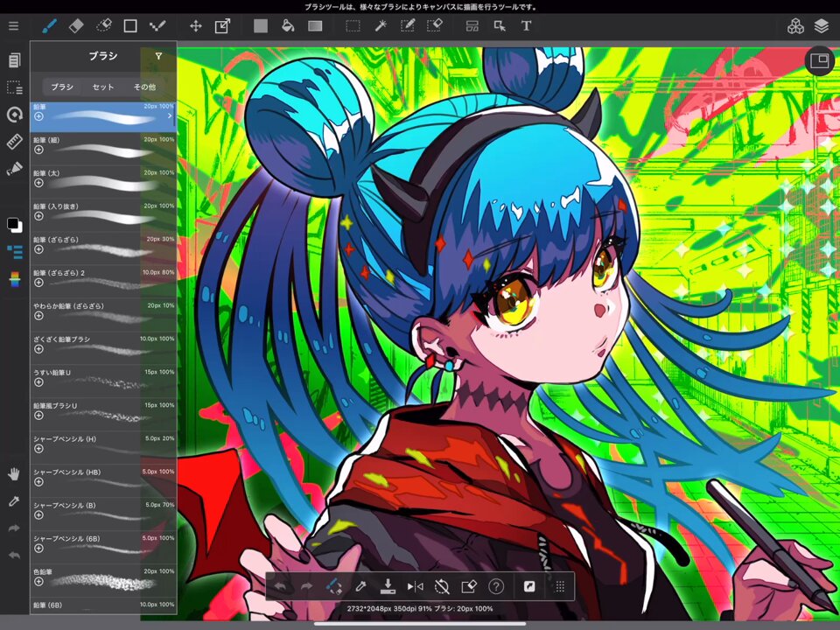
Task: Activate the Move tool
Action: (195, 25)
